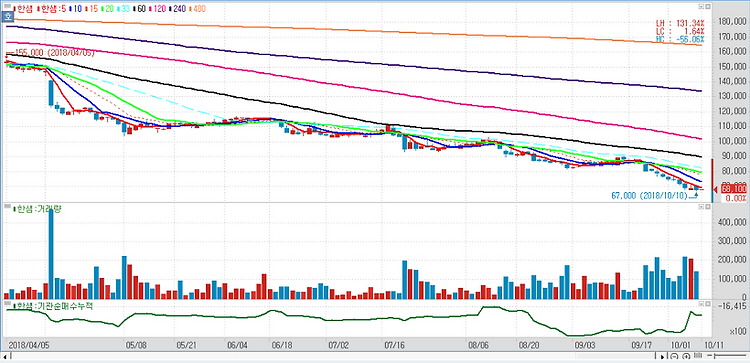Image resolution: width=750 pixels, height=363 pixels.
Task: Click the vertical bars icon near zoom controls
Action: [x=698, y=355]
